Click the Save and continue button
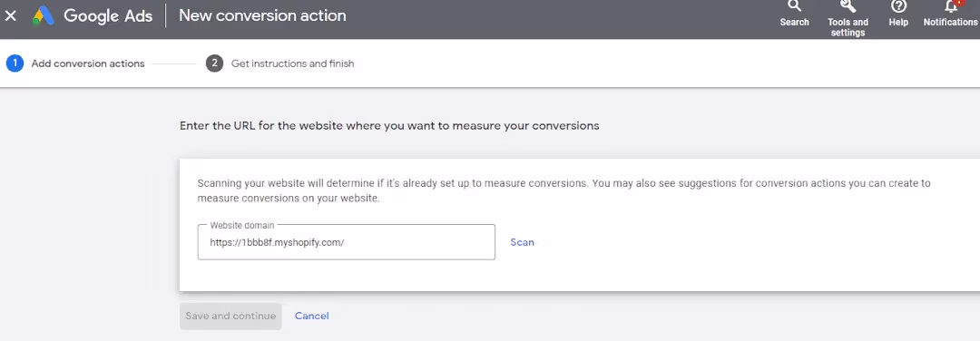The width and height of the screenshot is (980, 341). 230,316
